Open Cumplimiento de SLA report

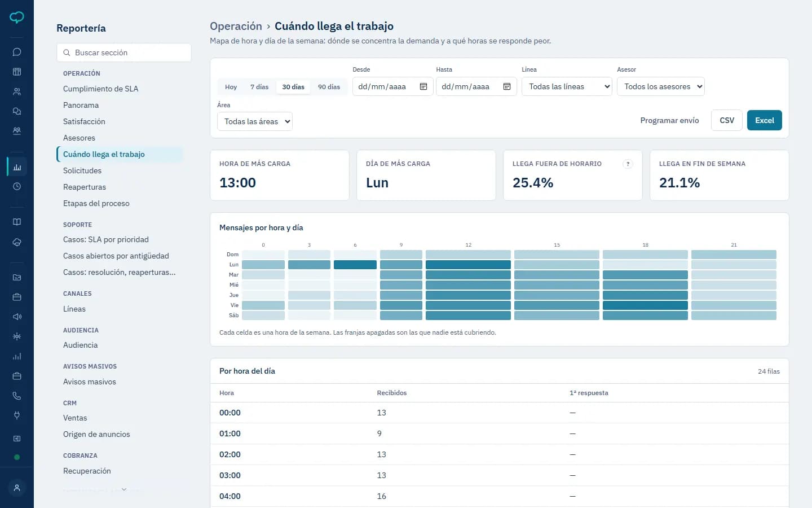[x=100, y=89]
